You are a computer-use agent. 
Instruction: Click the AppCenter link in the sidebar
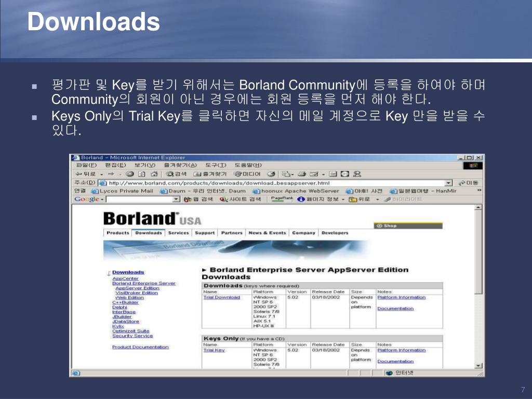coord(126,278)
